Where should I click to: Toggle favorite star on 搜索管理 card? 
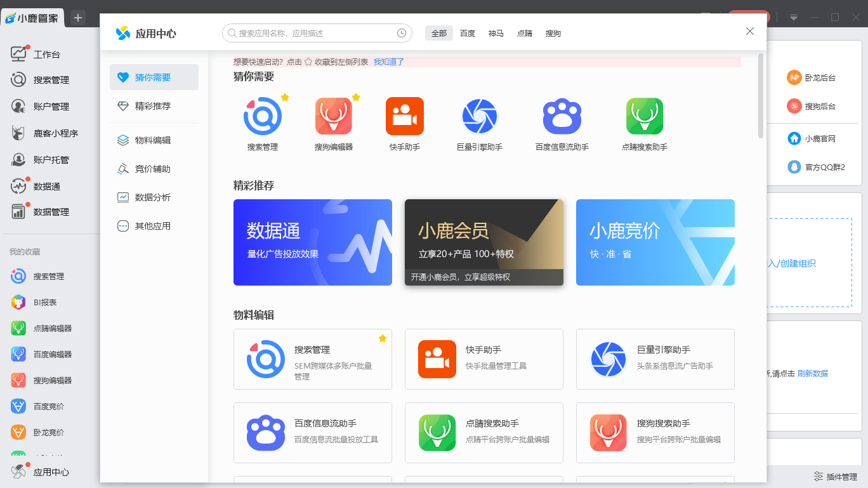tap(383, 338)
